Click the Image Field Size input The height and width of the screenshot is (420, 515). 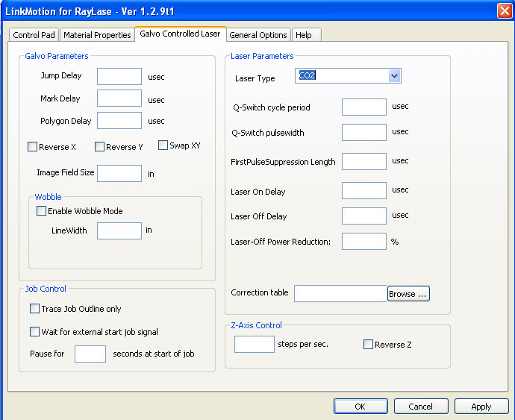pyautogui.click(x=119, y=173)
